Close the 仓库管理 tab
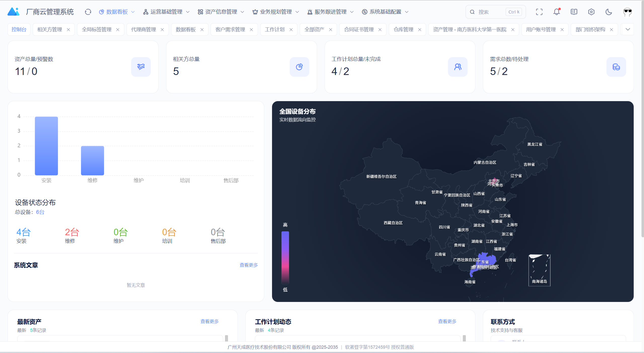Image resolution: width=644 pixels, height=353 pixels. pyautogui.click(x=420, y=29)
